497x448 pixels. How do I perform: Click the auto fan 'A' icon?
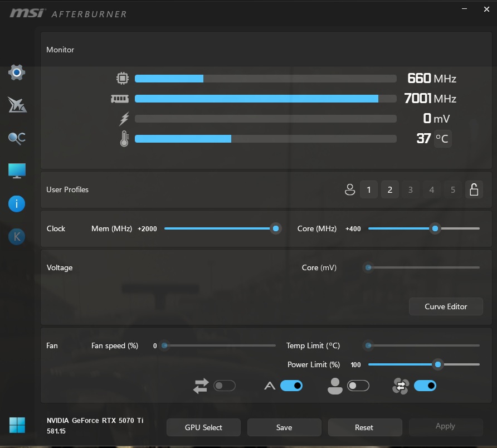[270, 386]
